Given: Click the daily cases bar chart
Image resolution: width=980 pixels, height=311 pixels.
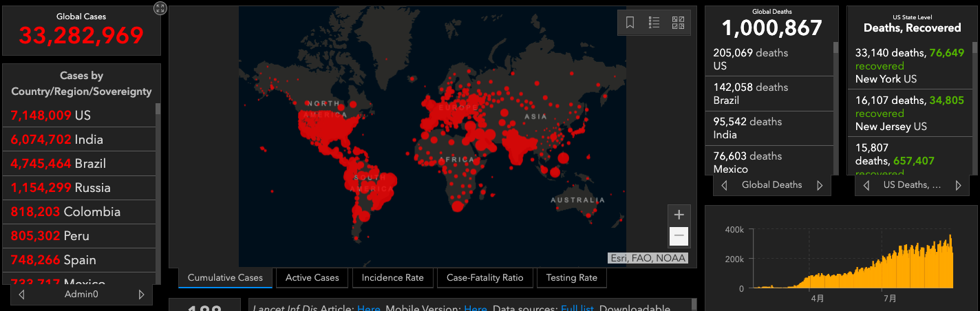Looking at the screenshot, I should click(x=853, y=261).
